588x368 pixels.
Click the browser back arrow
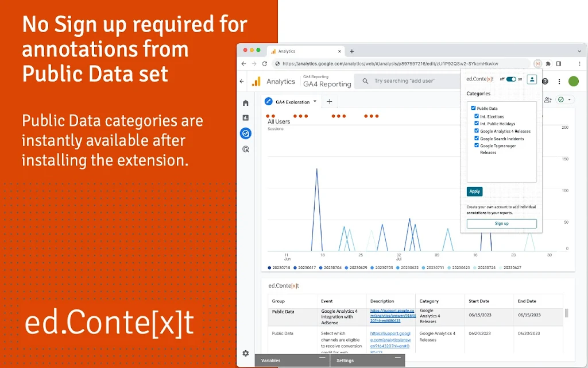pyautogui.click(x=243, y=64)
